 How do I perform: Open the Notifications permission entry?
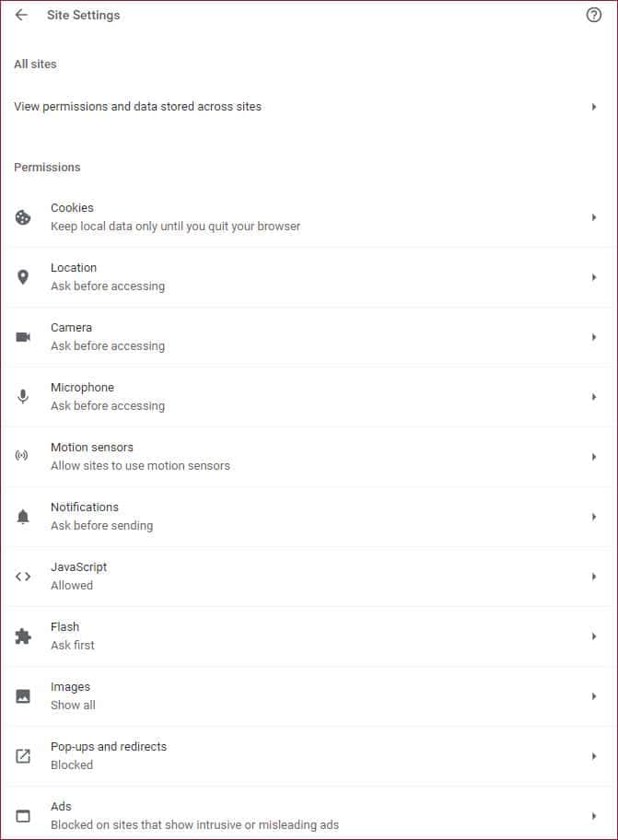309,517
